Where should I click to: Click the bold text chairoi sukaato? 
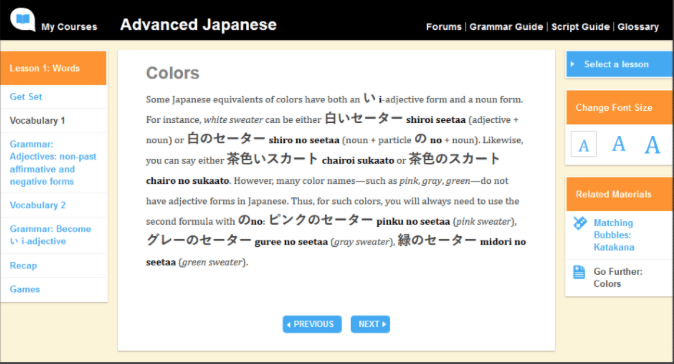[x=358, y=161]
